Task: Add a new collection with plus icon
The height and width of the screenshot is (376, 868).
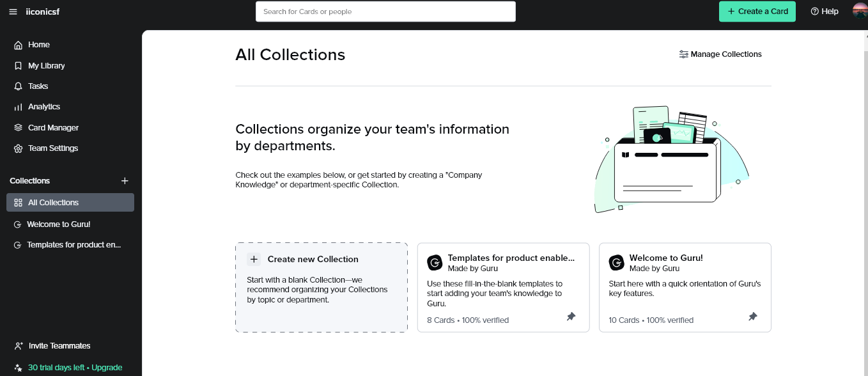Action: pyautogui.click(x=125, y=181)
